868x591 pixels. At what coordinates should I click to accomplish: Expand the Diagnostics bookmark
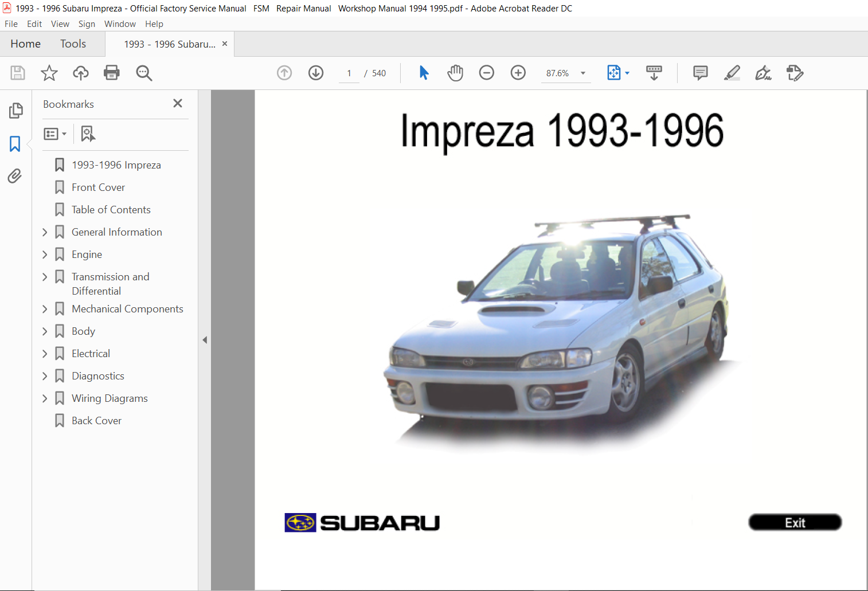tap(45, 376)
